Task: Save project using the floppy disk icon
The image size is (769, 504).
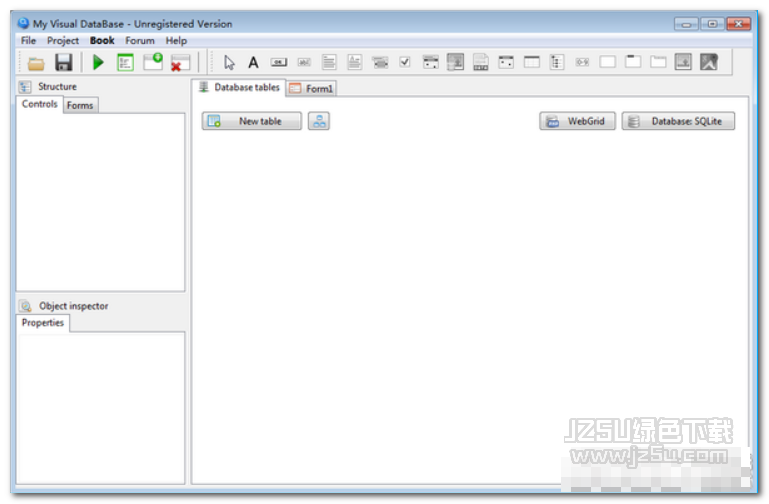Action: [63, 63]
